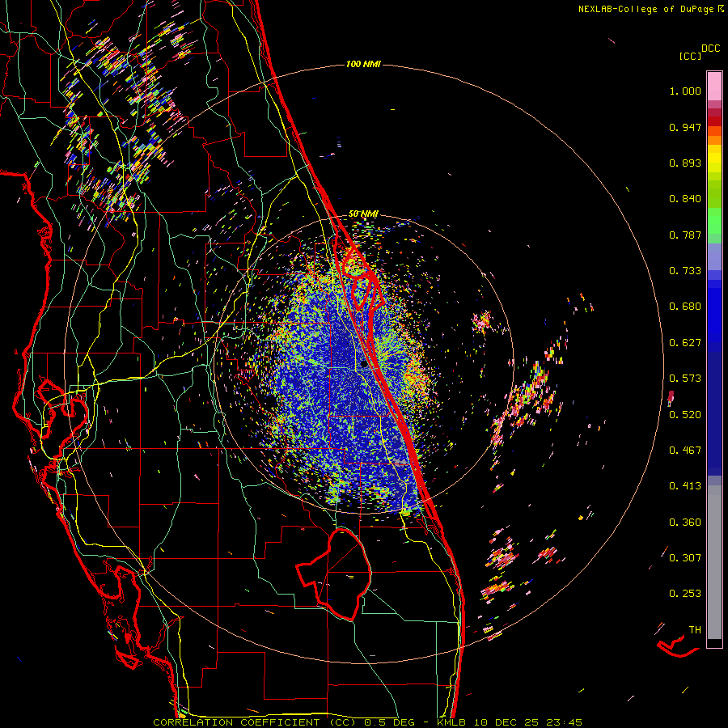Viewport: 728px width, 728px height.
Task: Click the Correlation Coefficient KMLB caption text
Action: click(367, 722)
